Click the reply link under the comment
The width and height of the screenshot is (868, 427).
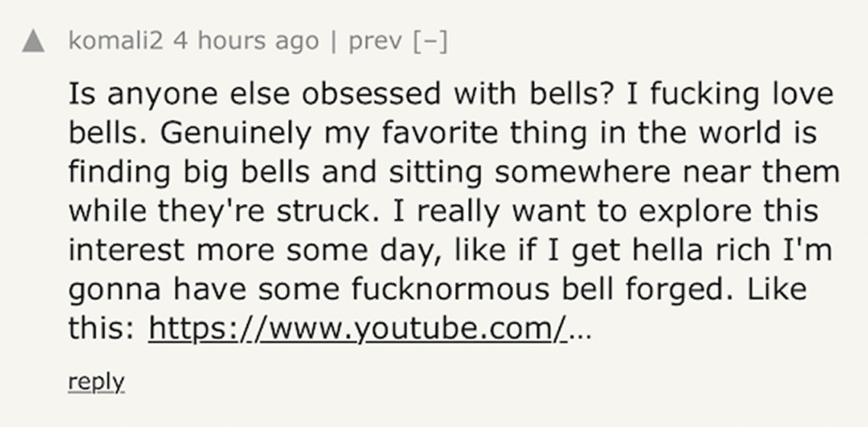pyautogui.click(x=96, y=381)
